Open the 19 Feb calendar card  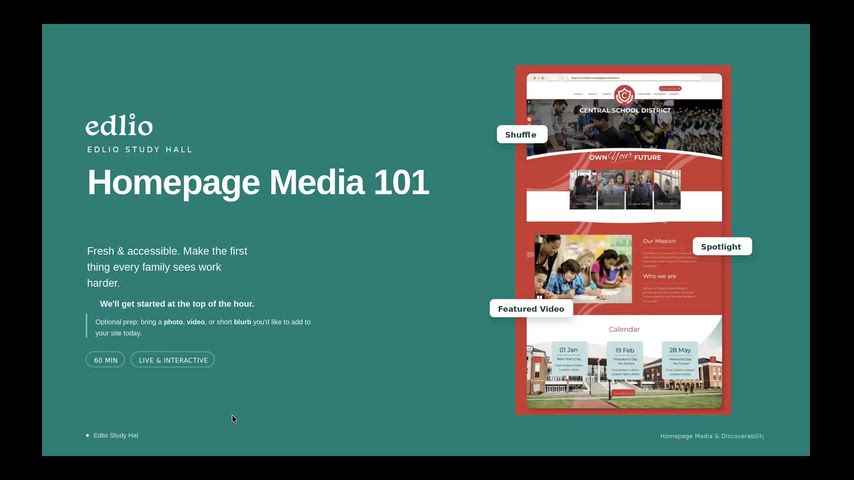point(625,361)
